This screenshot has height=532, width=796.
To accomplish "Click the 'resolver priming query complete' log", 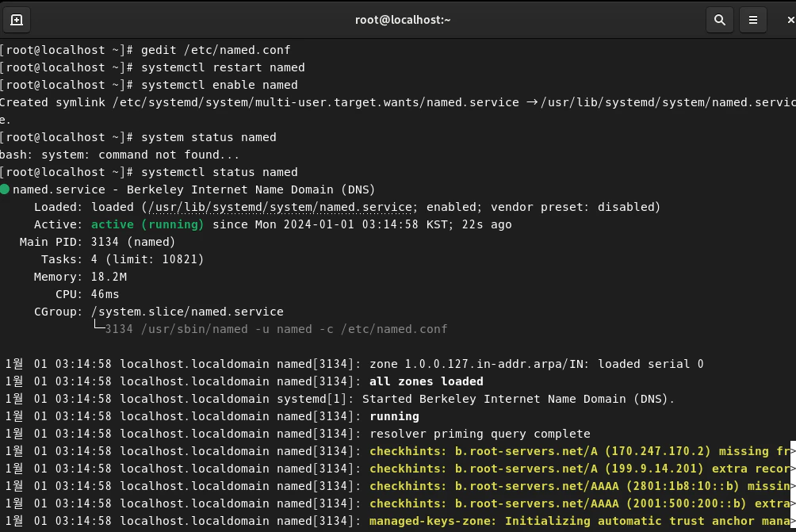I will tap(480, 434).
